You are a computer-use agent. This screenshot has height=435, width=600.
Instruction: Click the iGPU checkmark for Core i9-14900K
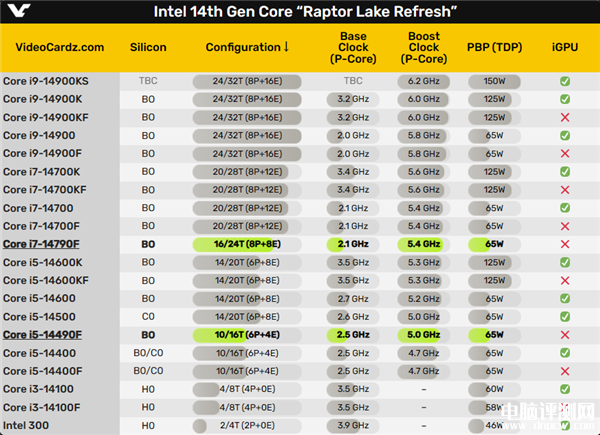coord(565,99)
